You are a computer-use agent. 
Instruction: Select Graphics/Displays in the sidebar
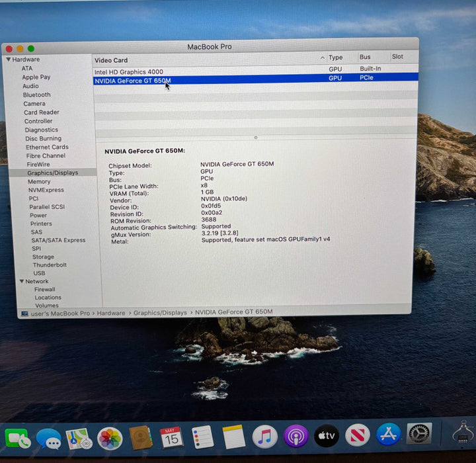point(53,173)
